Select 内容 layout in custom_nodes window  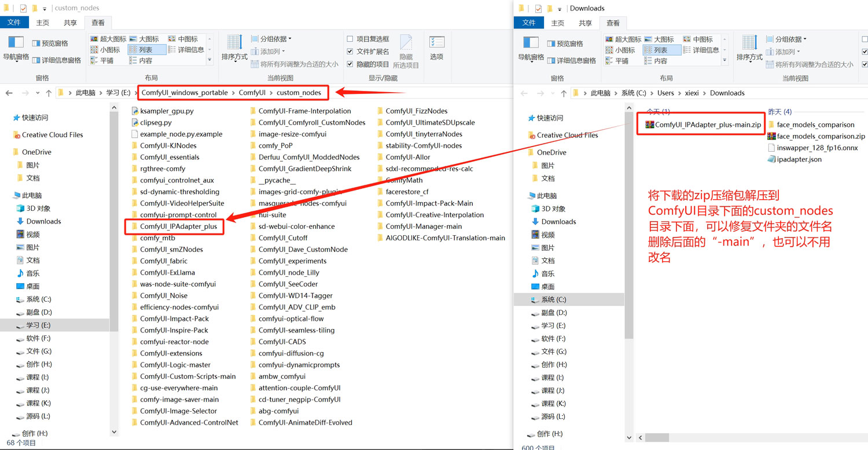point(141,61)
